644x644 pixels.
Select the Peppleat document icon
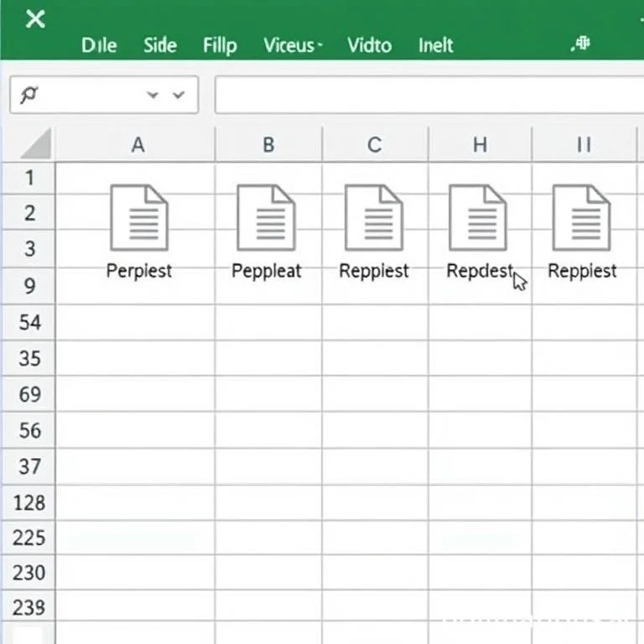tap(266, 218)
